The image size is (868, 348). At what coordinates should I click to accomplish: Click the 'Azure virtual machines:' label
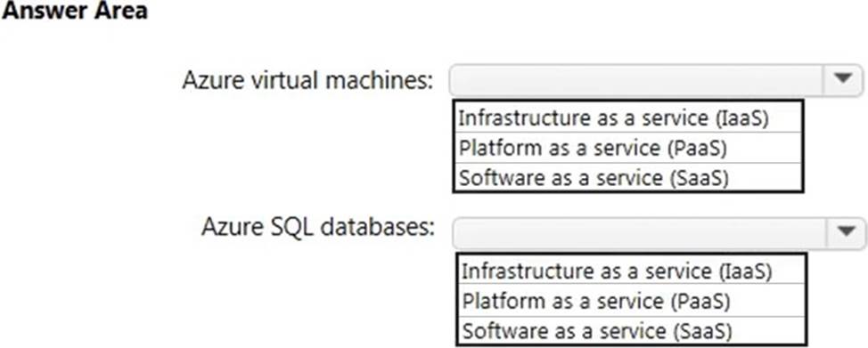307,81
